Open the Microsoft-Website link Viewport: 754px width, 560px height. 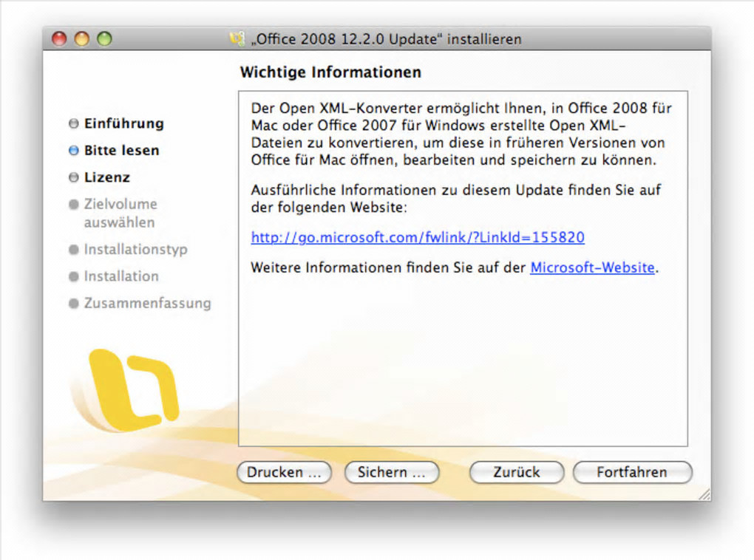point(592,267)
